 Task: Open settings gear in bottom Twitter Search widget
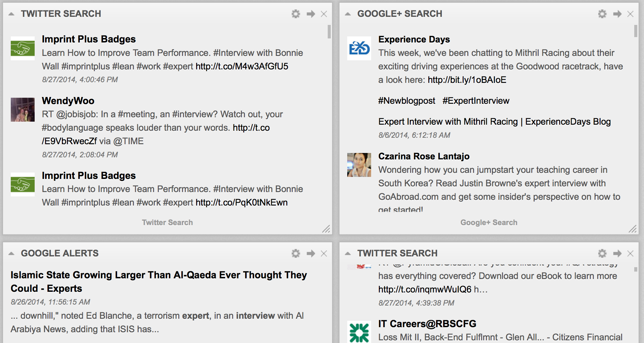tap(602, 253)
